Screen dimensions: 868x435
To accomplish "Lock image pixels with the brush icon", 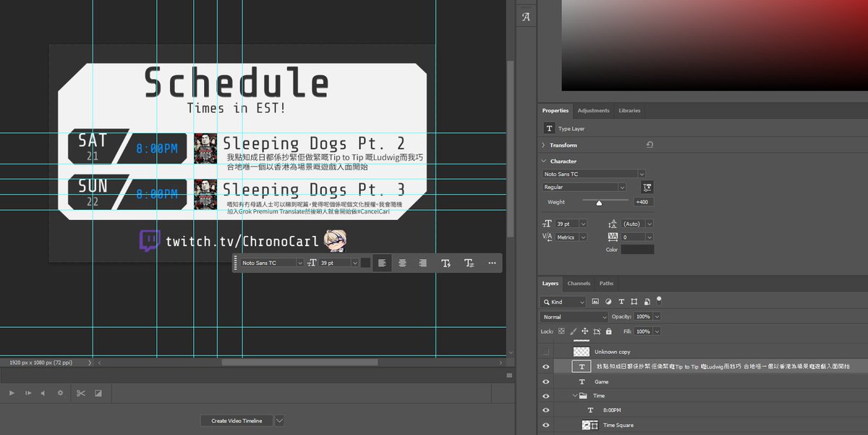I will pyautogui.click(x=573, y=331).
